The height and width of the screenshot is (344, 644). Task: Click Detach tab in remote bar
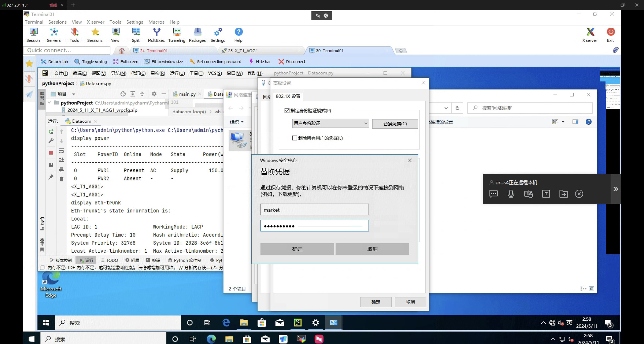[54, 62]
